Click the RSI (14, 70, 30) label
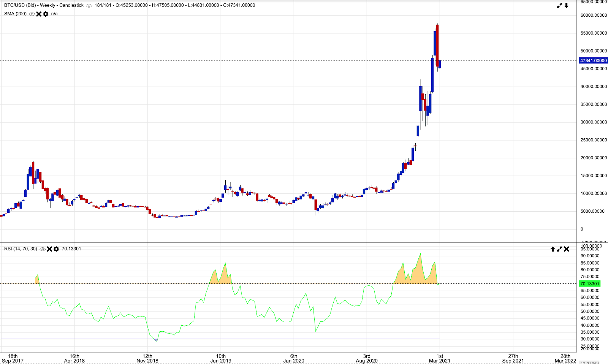This screenshot has height=364, width=608. coord(21,249)
